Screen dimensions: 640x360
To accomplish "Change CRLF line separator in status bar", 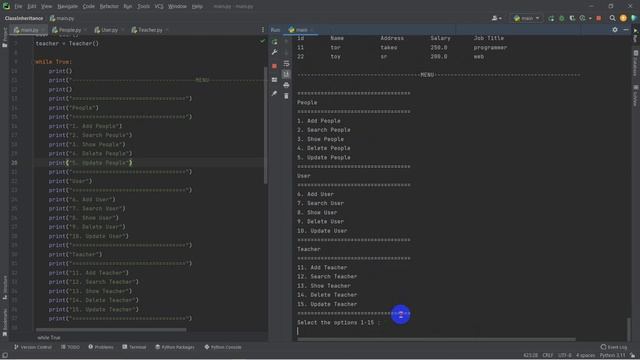I will tap(548, 356).
